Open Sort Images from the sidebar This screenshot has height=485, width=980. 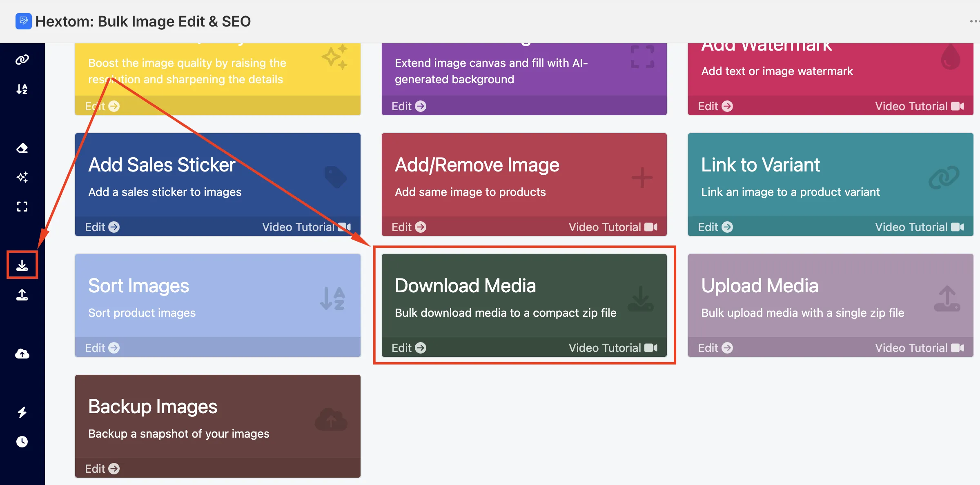click(22, 89)
